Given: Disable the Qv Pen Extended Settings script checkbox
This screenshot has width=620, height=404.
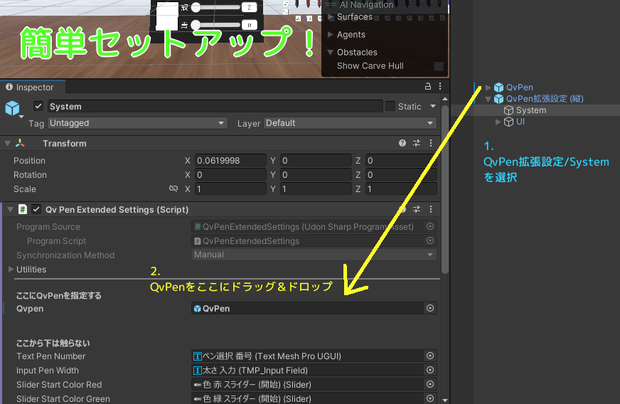Looking at the screenshot, I should coord(36,209).
